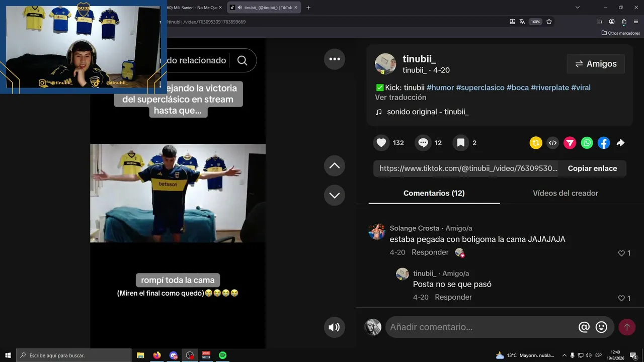Show hidden system tray icons
The height and width of the screenshot is (362, 644).
tap(564, 355)
